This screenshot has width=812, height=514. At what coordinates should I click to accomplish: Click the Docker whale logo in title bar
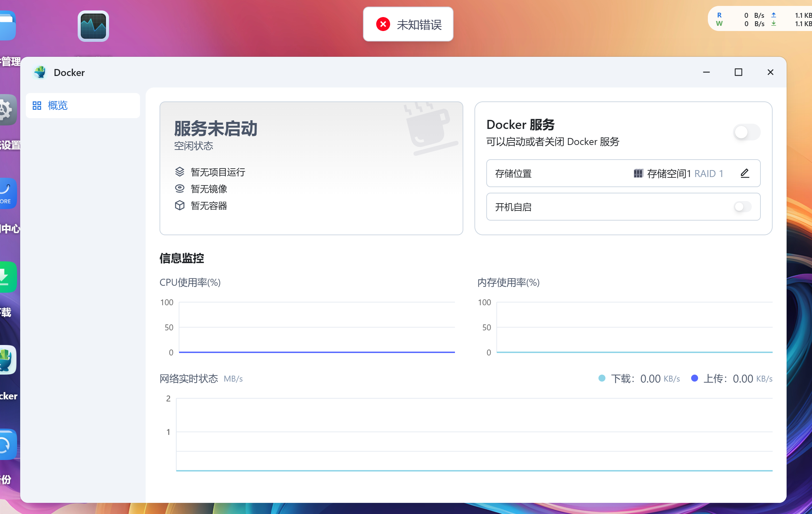point(40,72)
